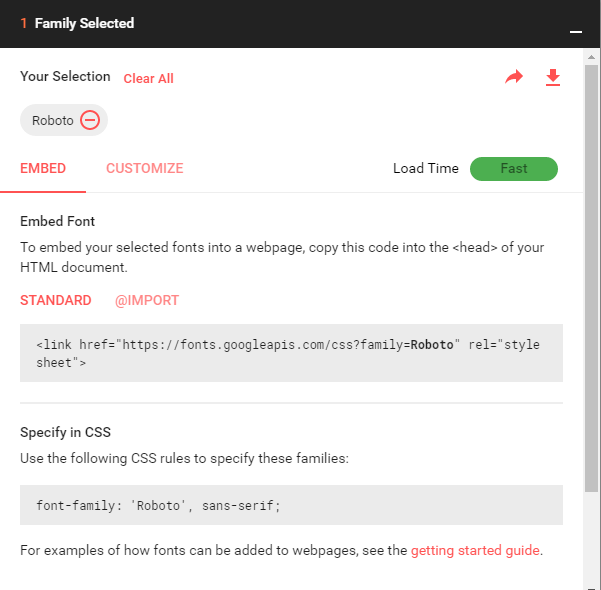The width and height of the screenshot is (601, 590).
Task: Click the link href embed code box
Action: (x=291, y=353)
